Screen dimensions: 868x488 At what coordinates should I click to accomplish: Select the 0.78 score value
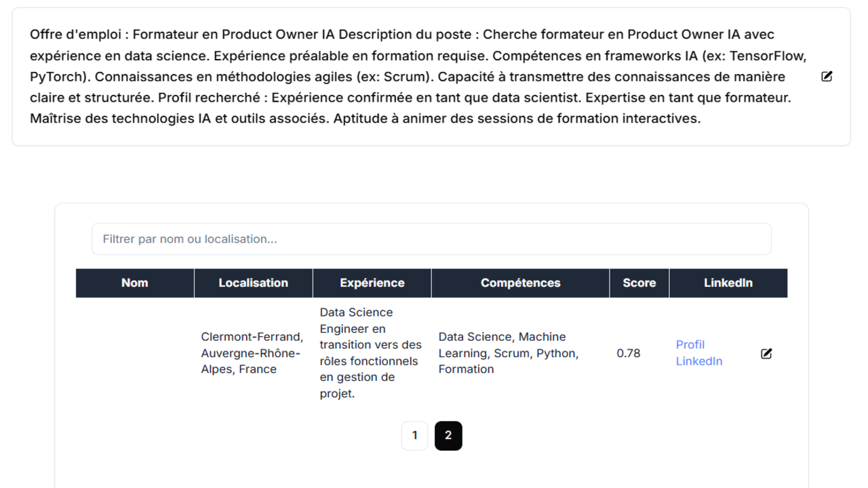(x=629, y=353)
